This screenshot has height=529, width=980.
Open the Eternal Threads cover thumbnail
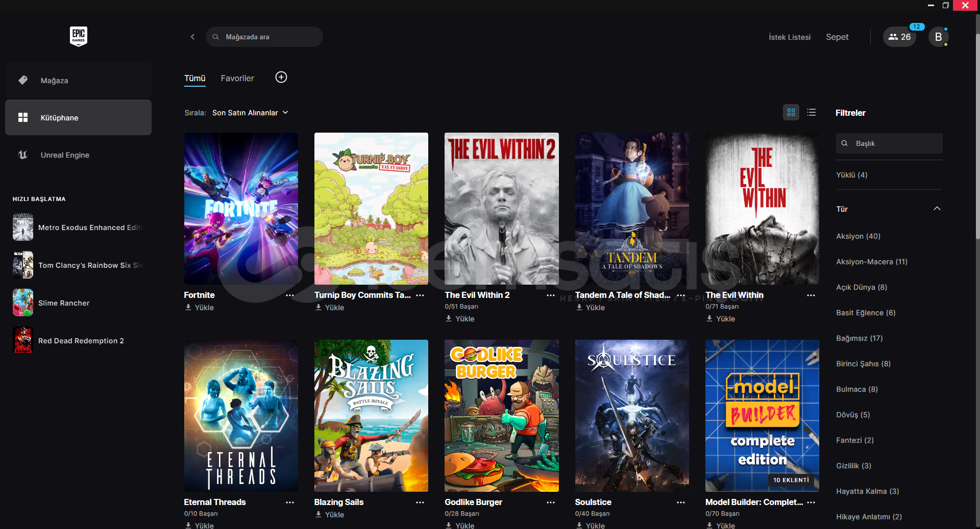[241, 416]
